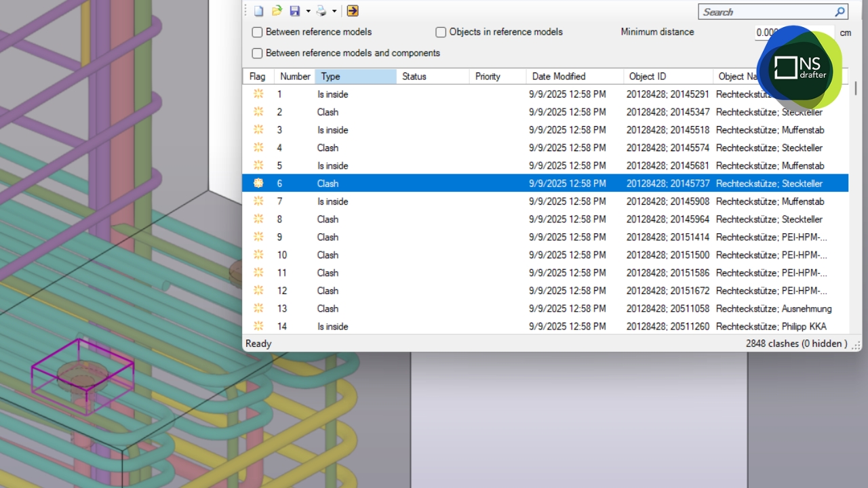Enable Between reference models checkbox
Viewport: 868px width, 488px height.
(x=257, y=32)
